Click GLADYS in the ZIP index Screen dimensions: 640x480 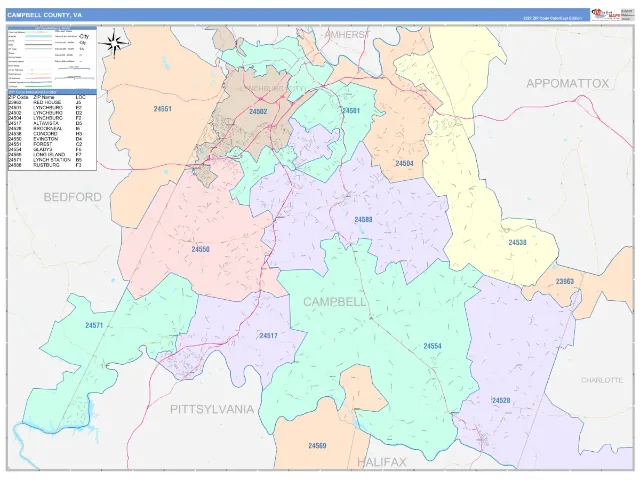click(43, 150)
